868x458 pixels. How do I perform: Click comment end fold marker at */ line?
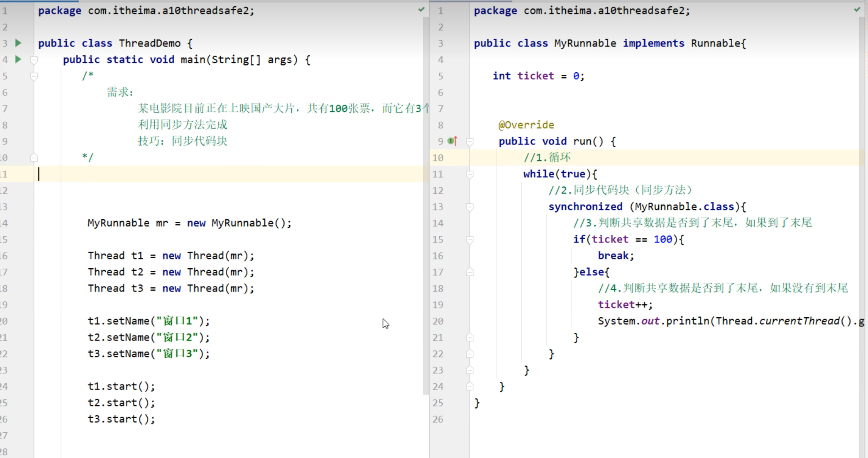[x=34, y=158]
